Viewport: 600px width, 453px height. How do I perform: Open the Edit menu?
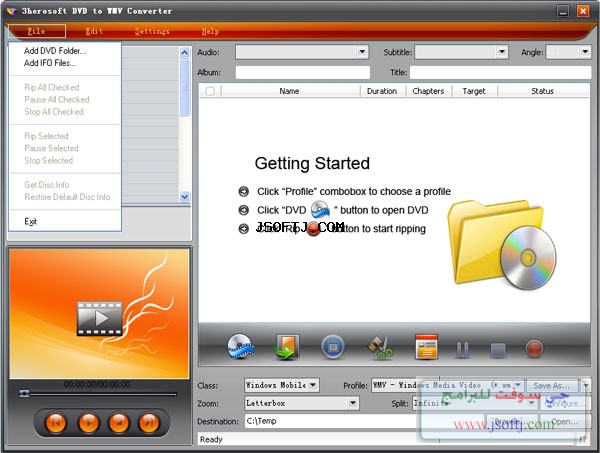click(x=94, y=31)
